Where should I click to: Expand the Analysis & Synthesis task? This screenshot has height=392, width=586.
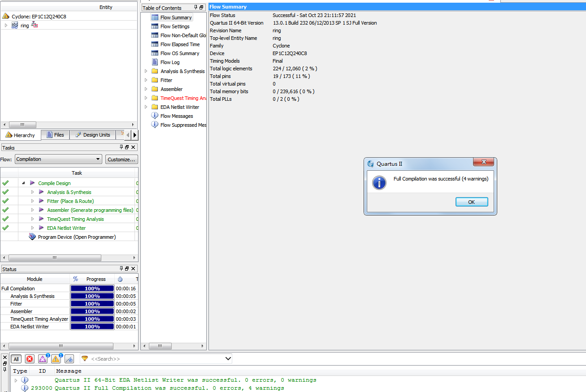point(32,192)
